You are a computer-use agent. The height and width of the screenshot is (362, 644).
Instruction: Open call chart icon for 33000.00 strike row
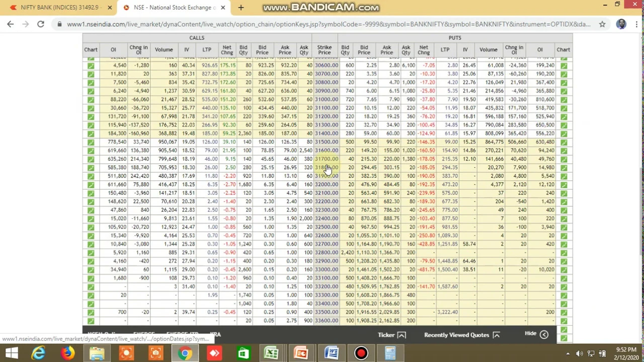tap(91, 270)
